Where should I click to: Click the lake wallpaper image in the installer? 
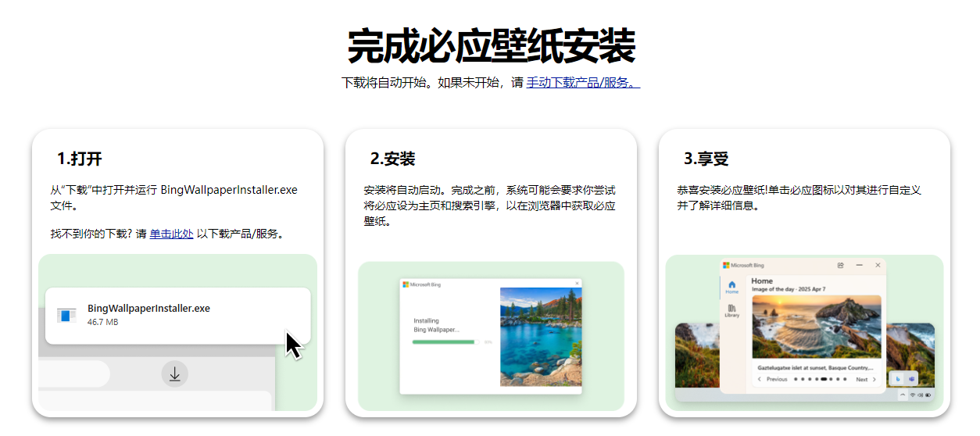tap(541, 337)
